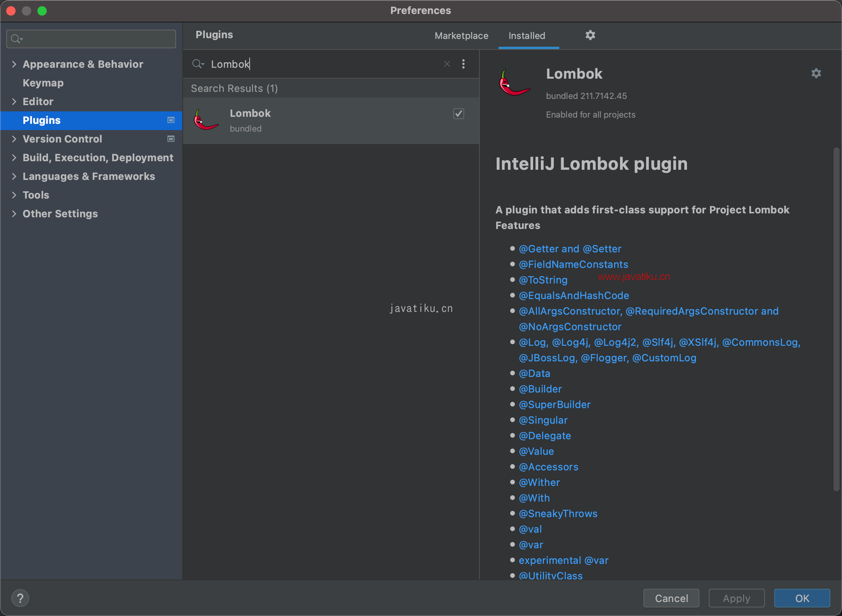
Task: Switch to the Marketplace tab
Action: (461, 36)
